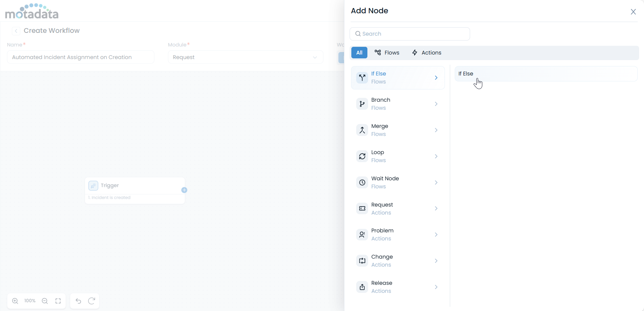Image resolution: width=644 pixels, height=311 pixels.
Task: Click the Loop node icon
Action: click(x=362, y=156)
